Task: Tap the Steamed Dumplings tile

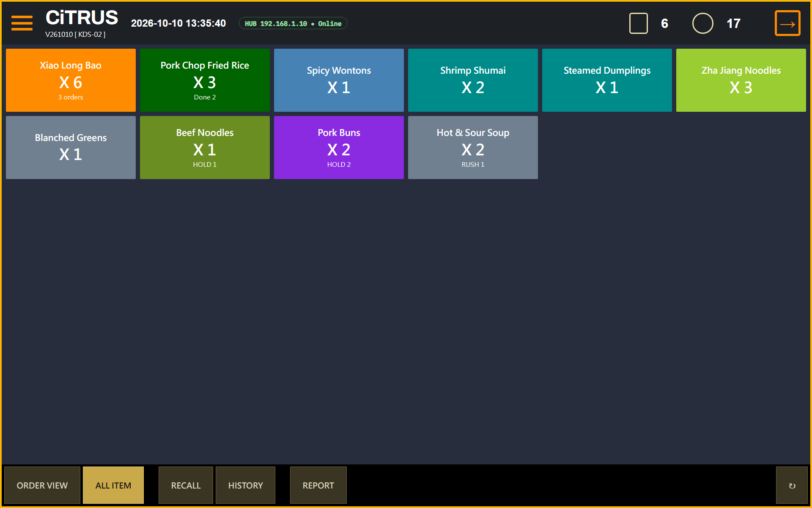Action: 607,80
